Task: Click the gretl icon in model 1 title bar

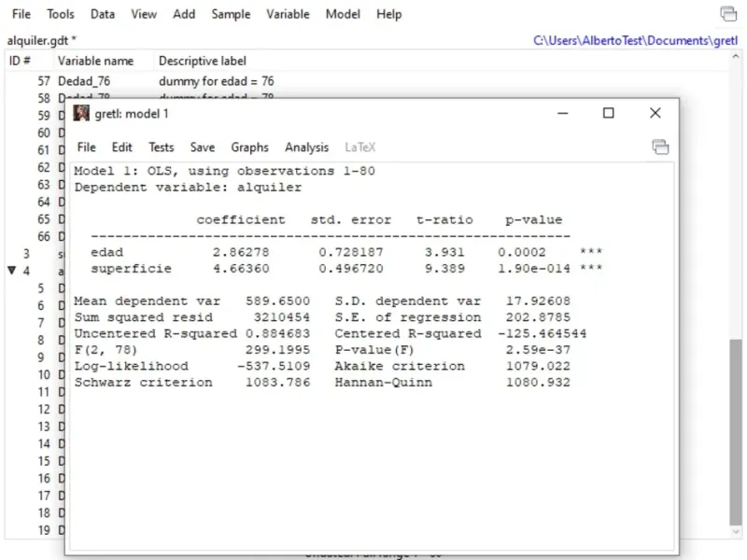Action: pos(81,113)
